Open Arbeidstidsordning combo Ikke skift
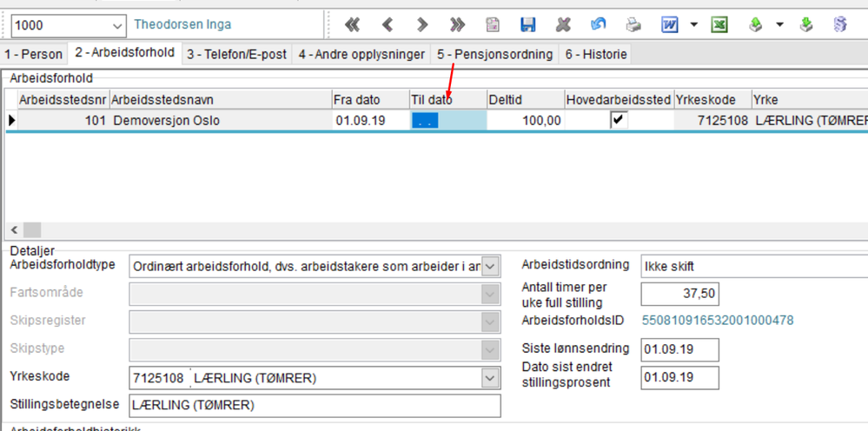 [754, 266]
